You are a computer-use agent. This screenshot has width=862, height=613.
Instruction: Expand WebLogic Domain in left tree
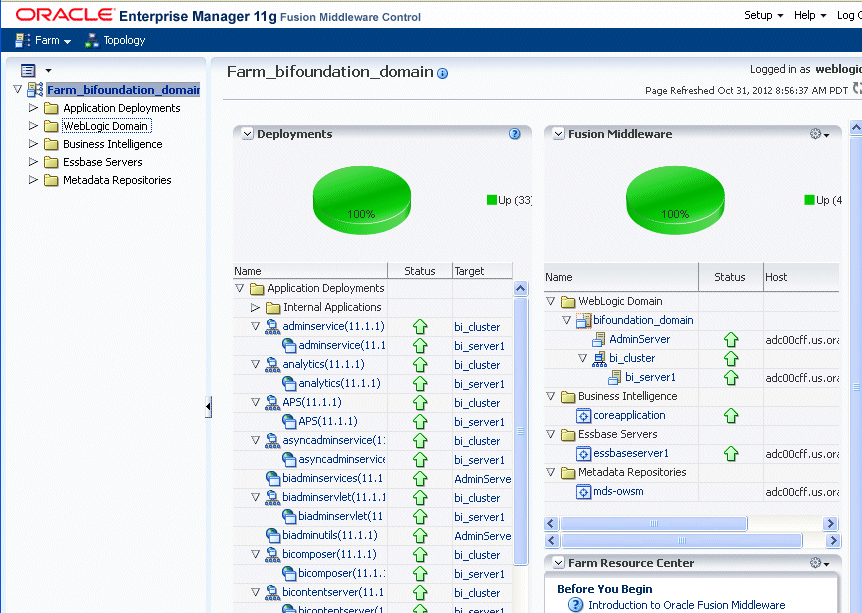click(x=33, y=126)
